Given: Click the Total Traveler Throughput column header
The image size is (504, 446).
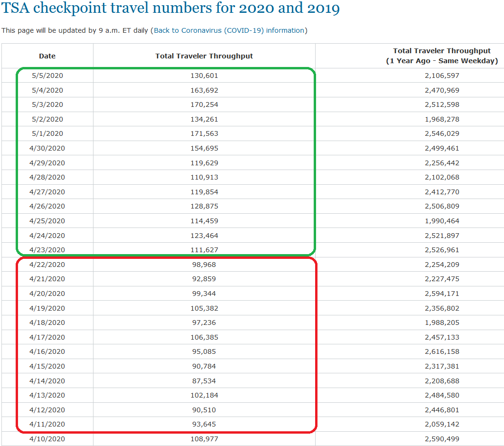Looking at the screenshot, I should 204,56.
